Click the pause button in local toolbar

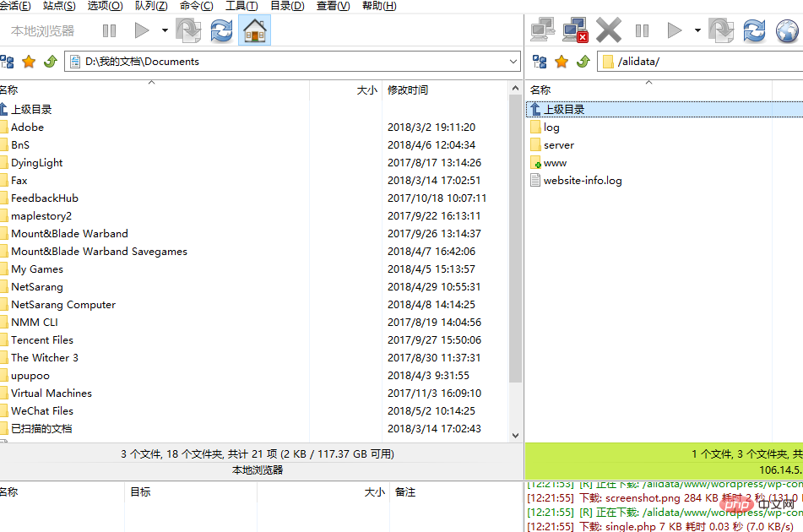(109, 30)
